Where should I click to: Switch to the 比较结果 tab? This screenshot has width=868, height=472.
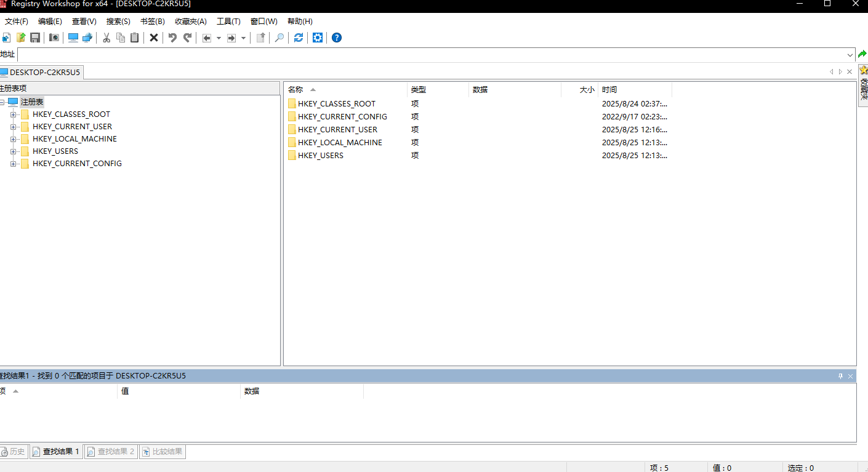tap(163, 452)
